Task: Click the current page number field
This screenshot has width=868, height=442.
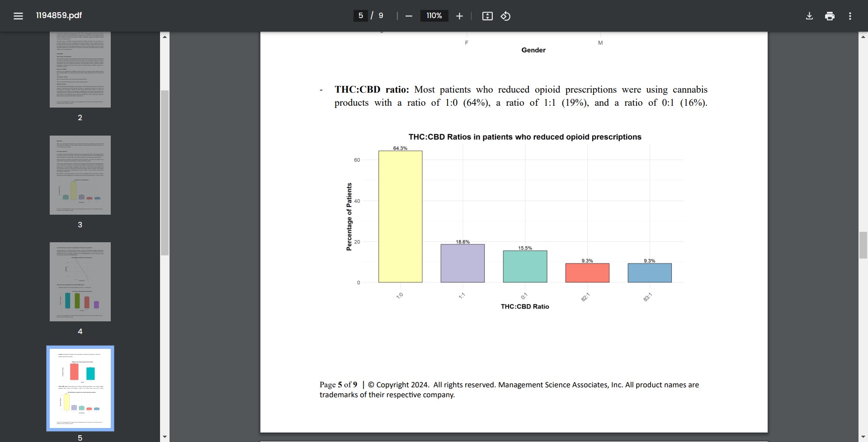Action: tap(360, 16)
